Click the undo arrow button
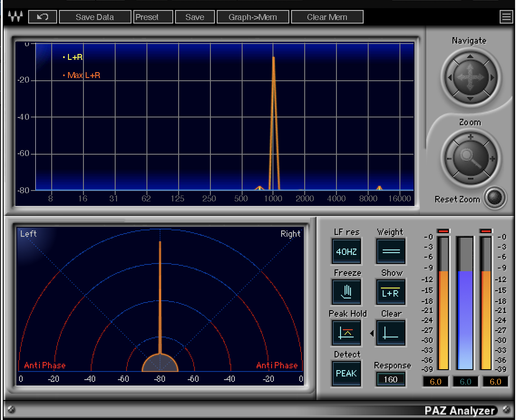 point(43,17)
